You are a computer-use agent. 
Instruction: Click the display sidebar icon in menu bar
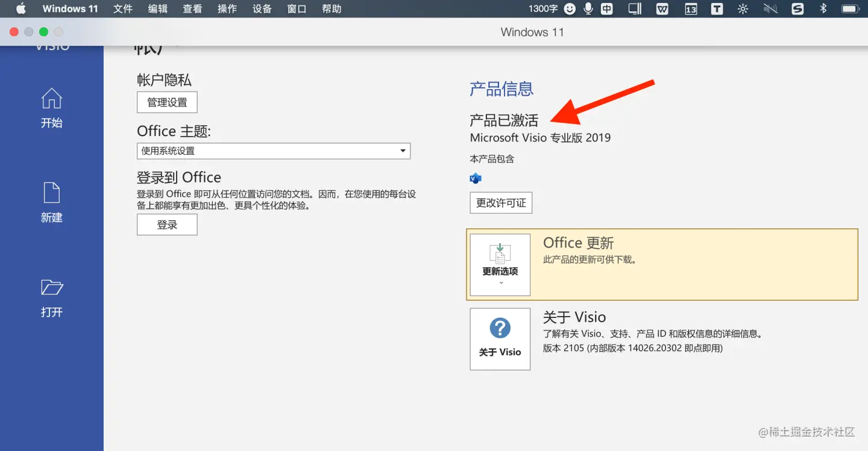click(635, 8)
